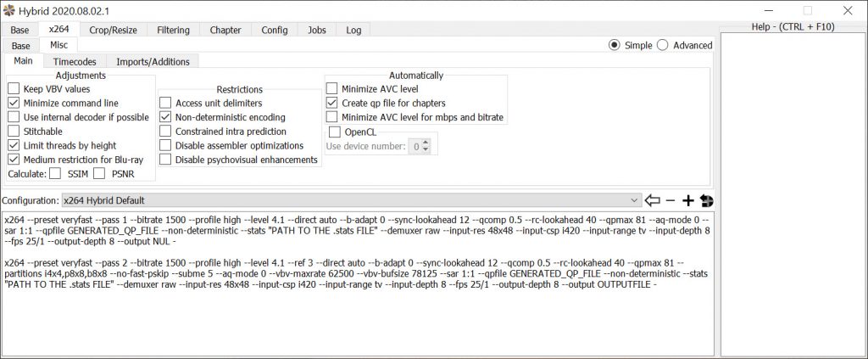The image size is (868, 359).
Task: Open the Chapter tab
Action: pos(225,30)
